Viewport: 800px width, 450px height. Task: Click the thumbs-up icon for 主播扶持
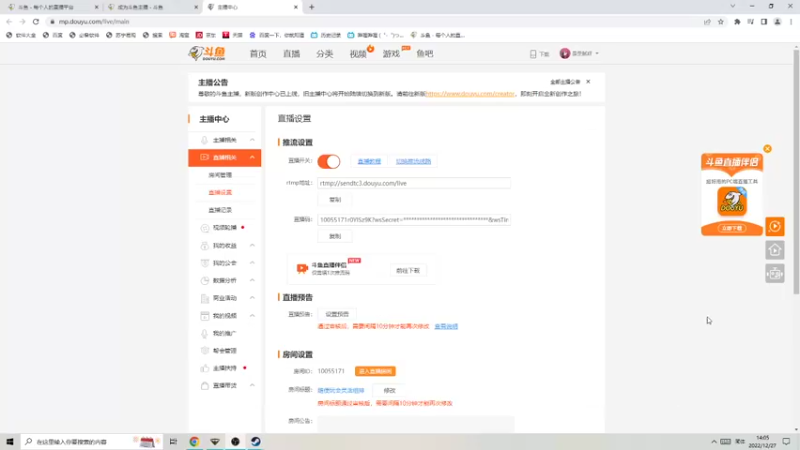[x=205, y=368]
